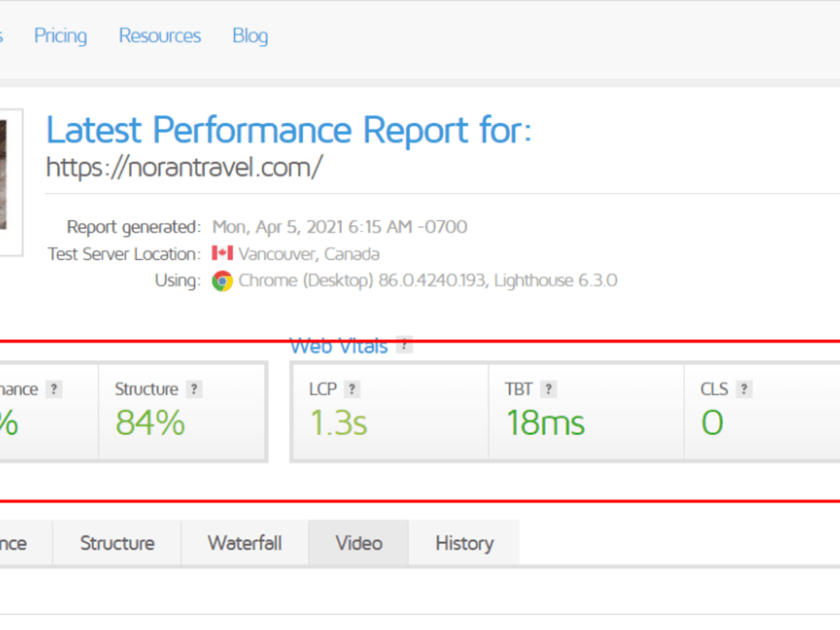This screenshot has width=840, height=630.
Task: Switch to the Structure tab
Action: (118, 543)
